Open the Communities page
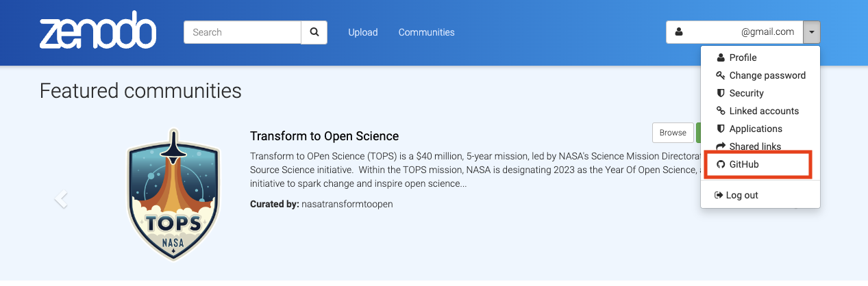The height and width of the screenshot is (286, 868). click(426, 32)
